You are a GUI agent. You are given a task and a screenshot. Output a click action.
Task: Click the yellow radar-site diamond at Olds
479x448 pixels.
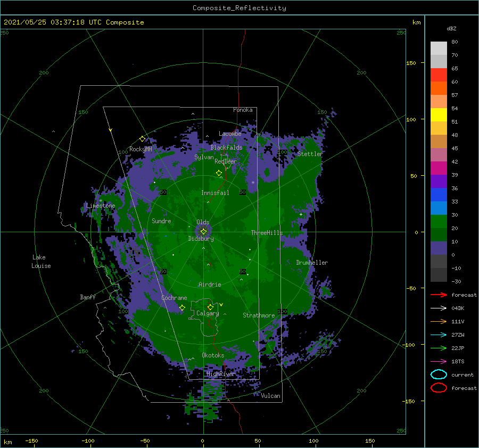(203, 232)
